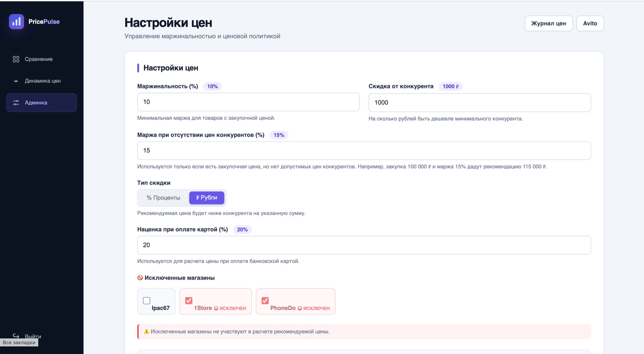
Task: Click the prohibited icon beside Исключенные магазины
Action: pos(140,278)
